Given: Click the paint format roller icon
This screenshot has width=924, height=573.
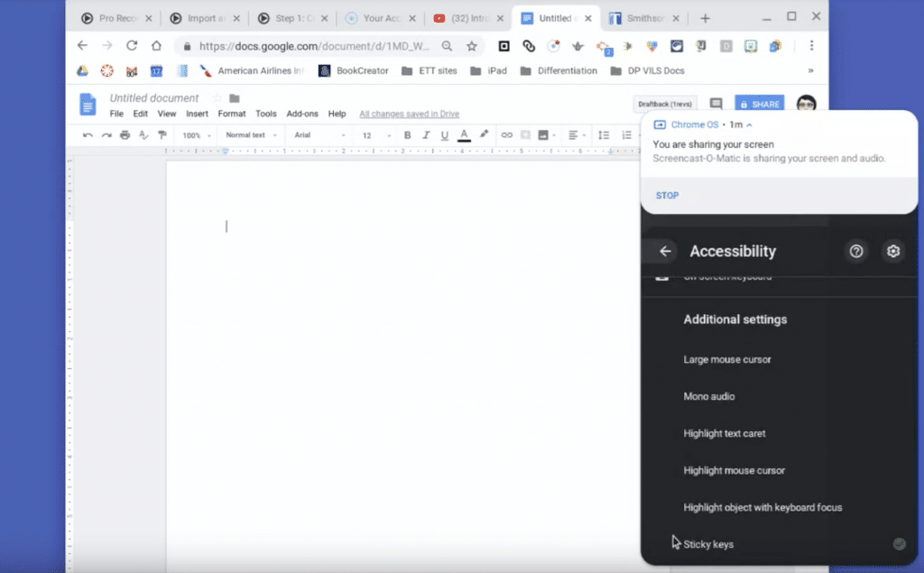Looking at the screenshot, I should [x=162, y=135].
